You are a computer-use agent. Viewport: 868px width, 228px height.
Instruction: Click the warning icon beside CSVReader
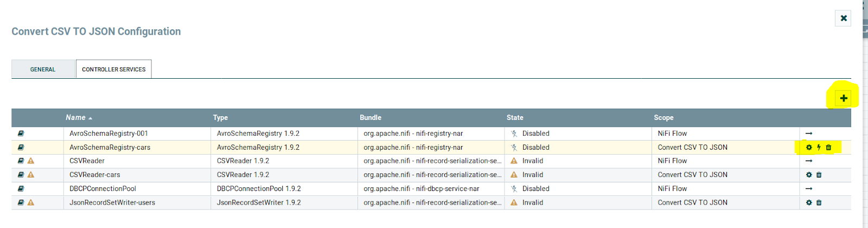coord(31,161)
